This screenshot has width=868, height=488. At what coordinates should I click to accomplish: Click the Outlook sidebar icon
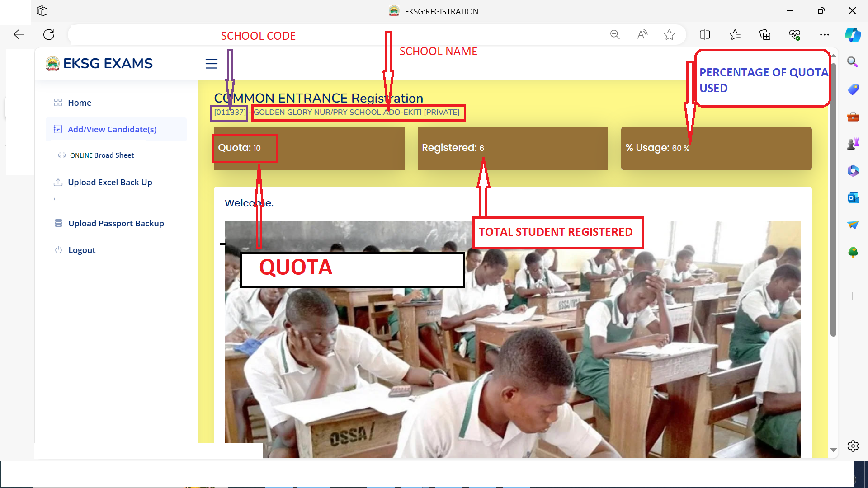(853, 198)
